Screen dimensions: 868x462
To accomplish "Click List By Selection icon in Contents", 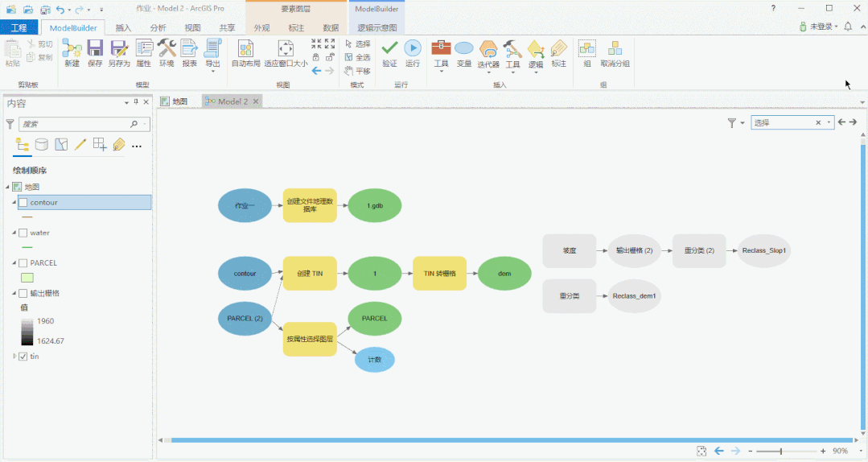I will pyautogui.click(x=61, y=145).
